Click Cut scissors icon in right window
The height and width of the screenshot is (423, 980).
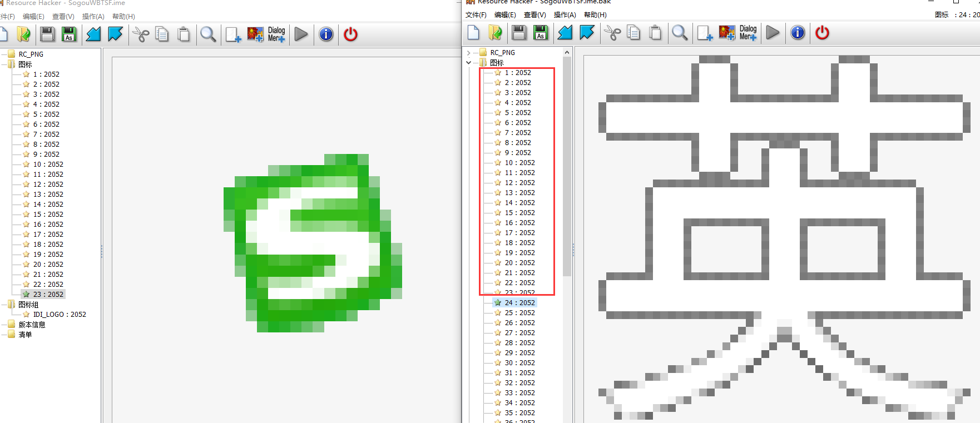click(612, 33)
